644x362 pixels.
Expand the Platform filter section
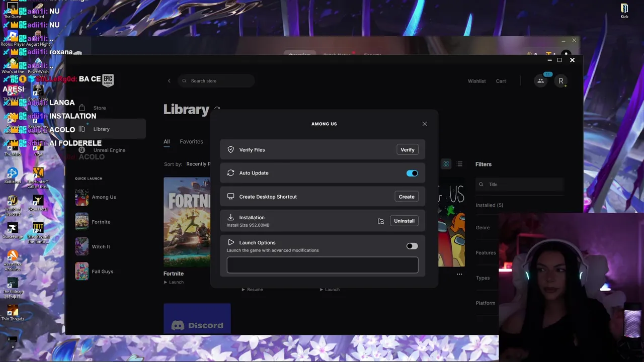(x=485, y=303)
